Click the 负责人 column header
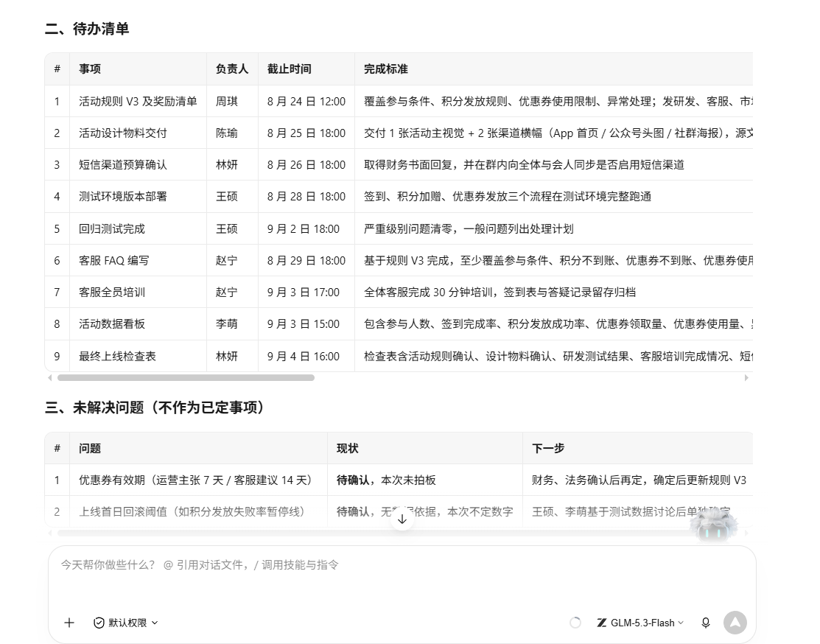 [x=232, y=69]
